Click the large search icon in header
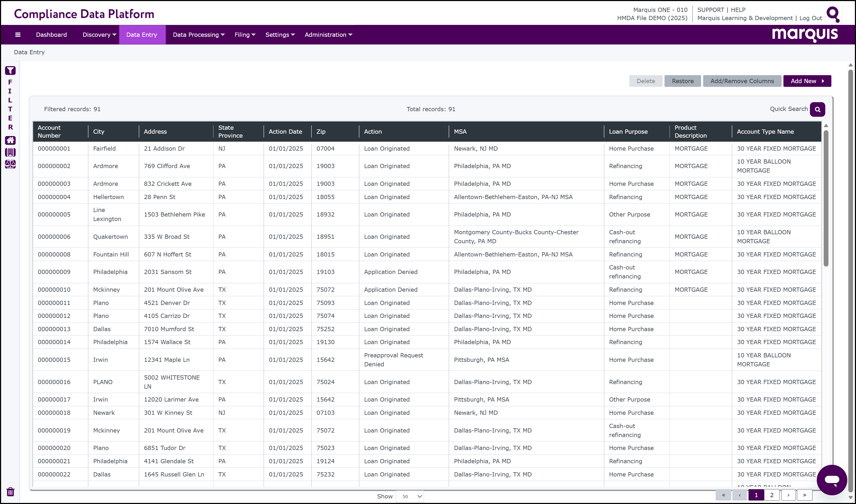The height and width of the screenshot is (504, 856). pyautogui.click(x=833, y=14)
